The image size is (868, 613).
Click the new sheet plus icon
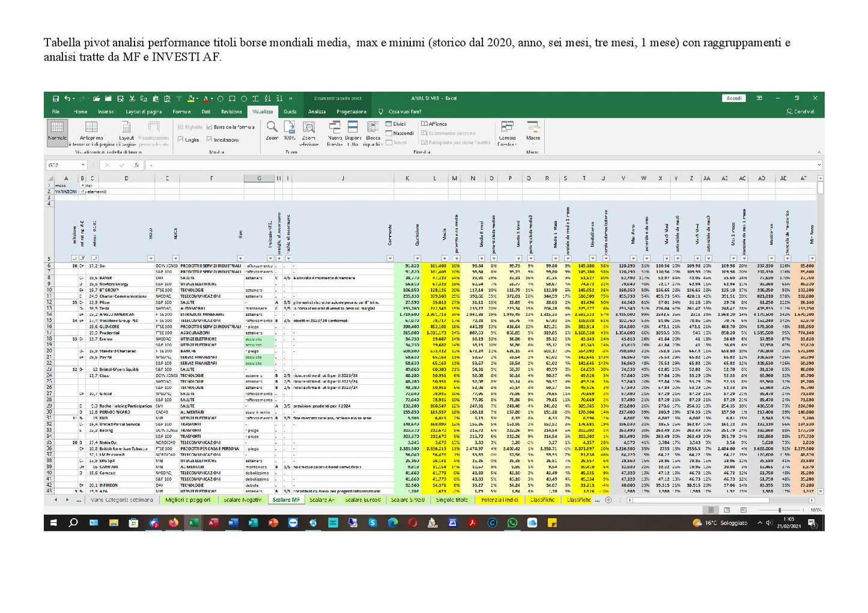coord(609,500)
